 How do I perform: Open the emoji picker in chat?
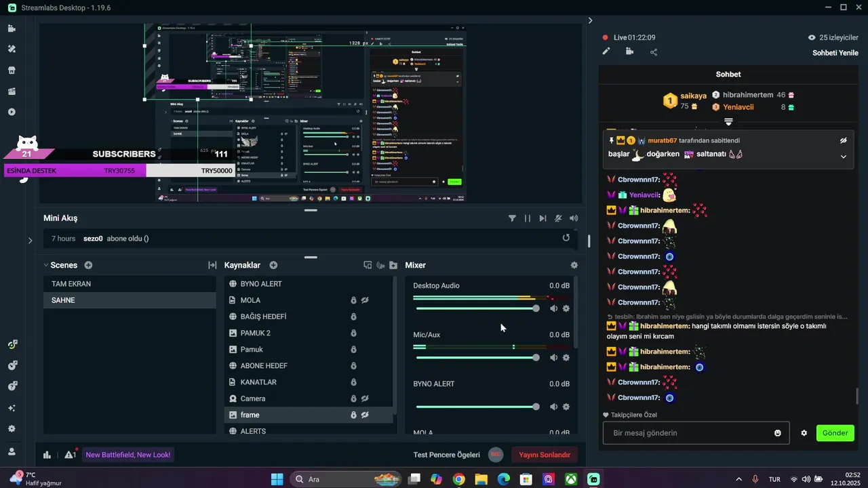[778, 433]
